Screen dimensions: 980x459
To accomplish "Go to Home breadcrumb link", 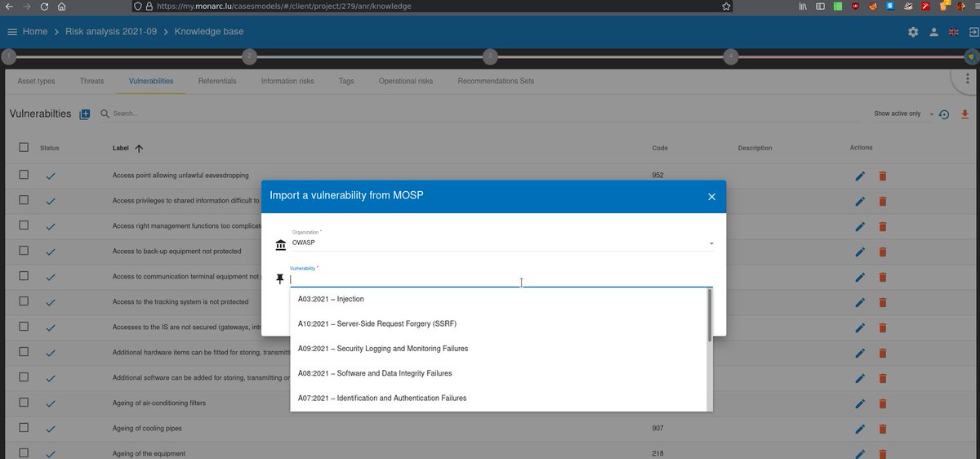I will 35,32.
